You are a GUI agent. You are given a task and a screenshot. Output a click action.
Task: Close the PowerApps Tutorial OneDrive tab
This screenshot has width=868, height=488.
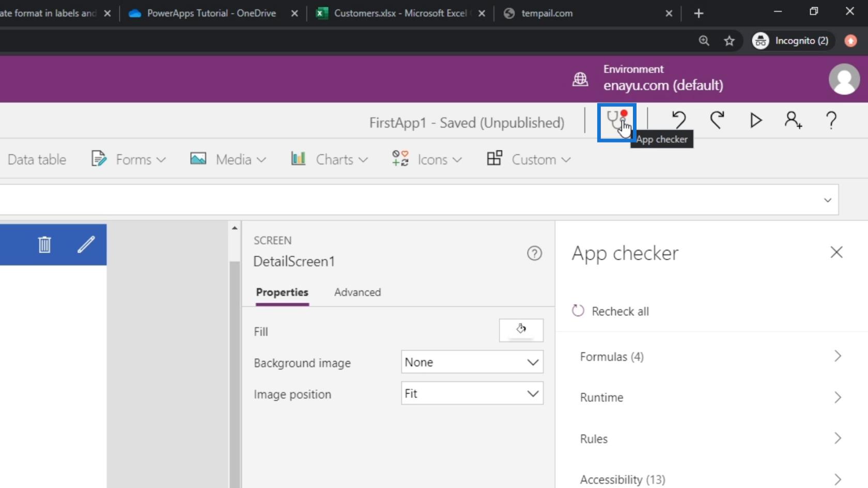tap(294, 13)
